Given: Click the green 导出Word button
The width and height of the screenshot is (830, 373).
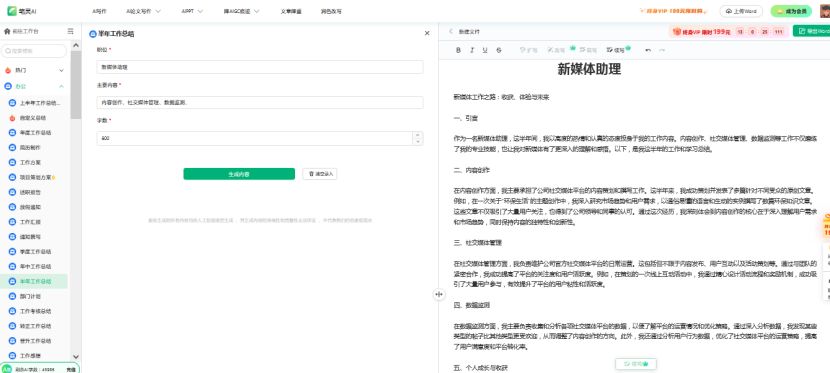Looking at the screenshot, I should point(811,31).
